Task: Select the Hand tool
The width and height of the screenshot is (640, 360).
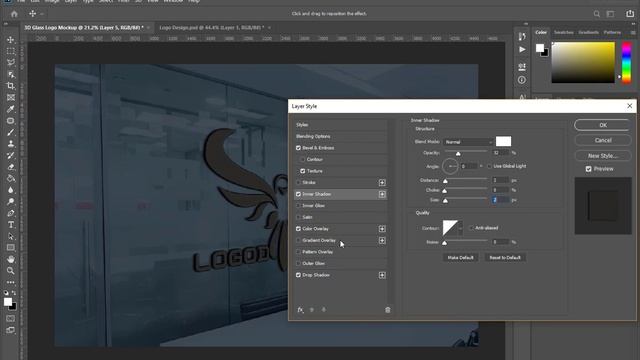Action: point(11,259)
